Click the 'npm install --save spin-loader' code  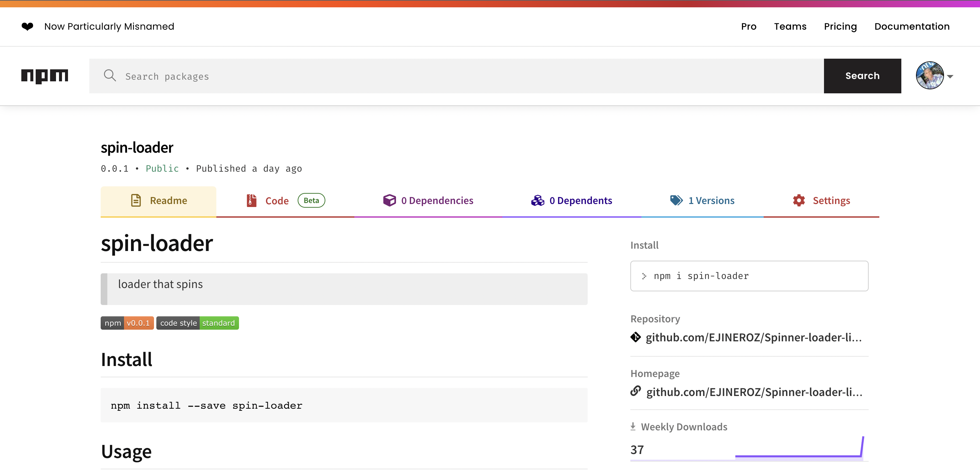point(207,406)
